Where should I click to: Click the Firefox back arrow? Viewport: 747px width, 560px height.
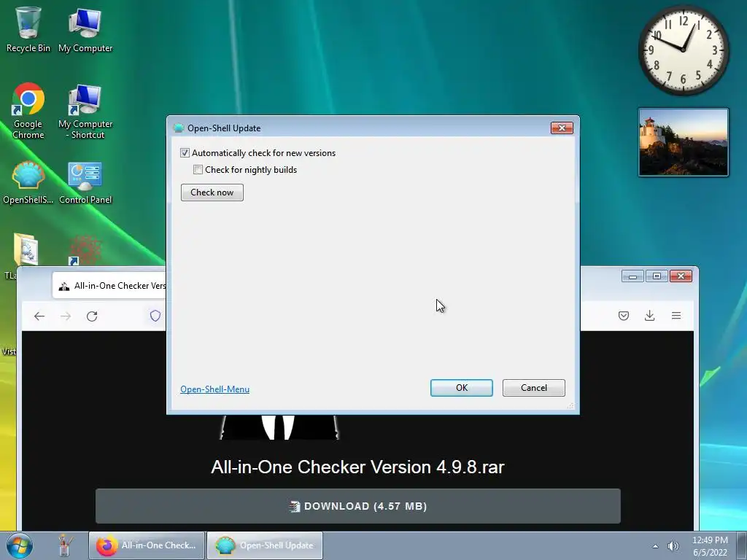click(x=39, y=316)
